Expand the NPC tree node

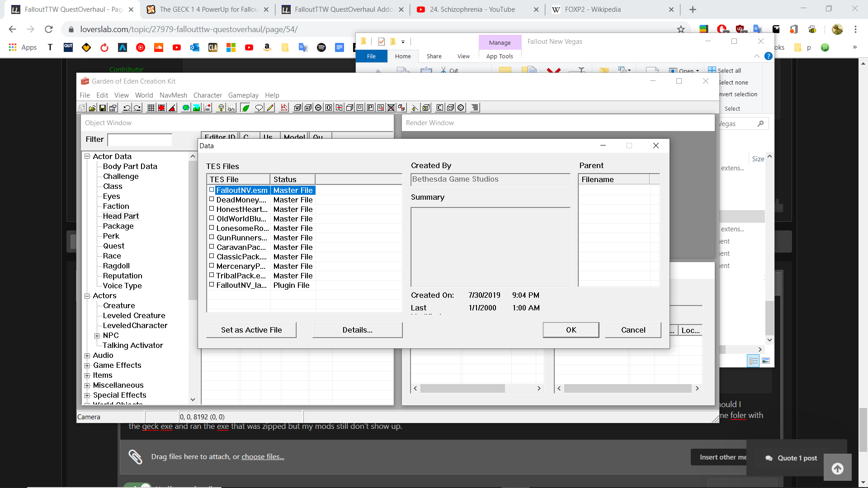point(97,336)
